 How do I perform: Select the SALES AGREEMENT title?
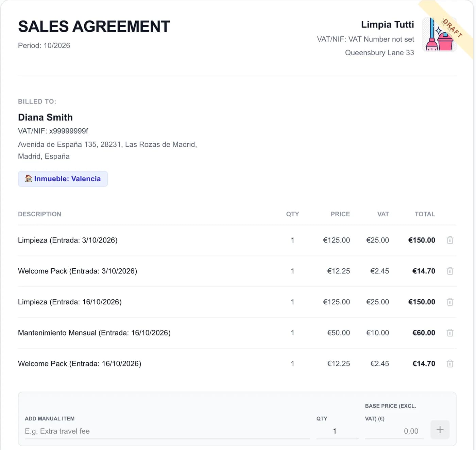click(94, 26)
